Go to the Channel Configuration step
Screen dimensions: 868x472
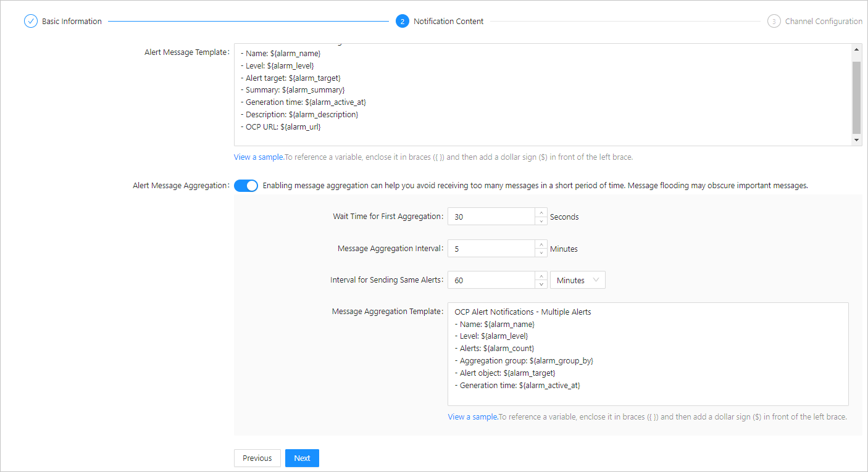(824, 22)
